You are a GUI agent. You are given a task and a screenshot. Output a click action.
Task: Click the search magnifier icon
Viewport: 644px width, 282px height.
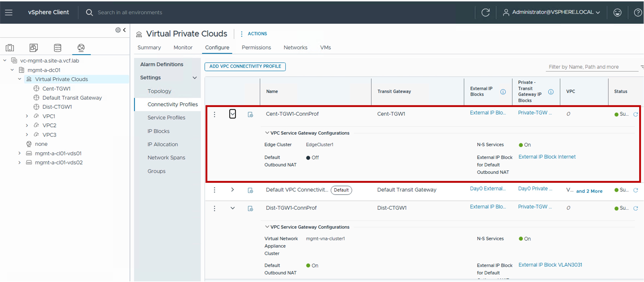tap(89, 12)
